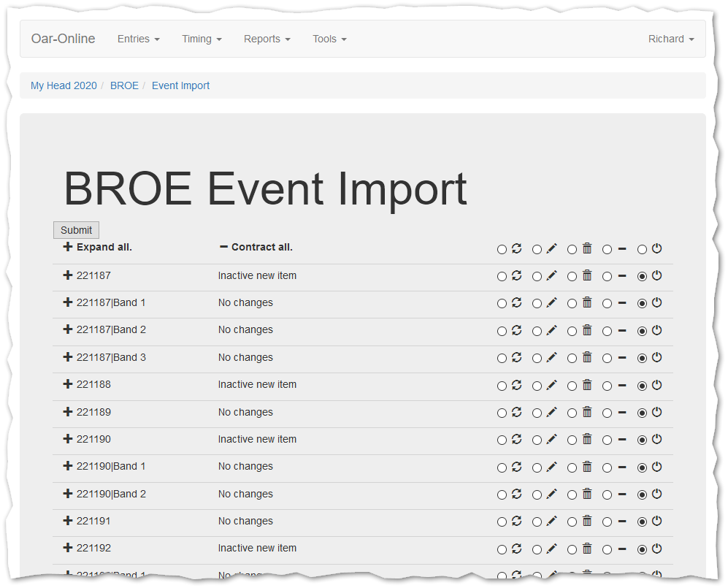Viewport: 728px width, 588px height.
Task: Click the power icon for row 221190
Action: point(656,439)
